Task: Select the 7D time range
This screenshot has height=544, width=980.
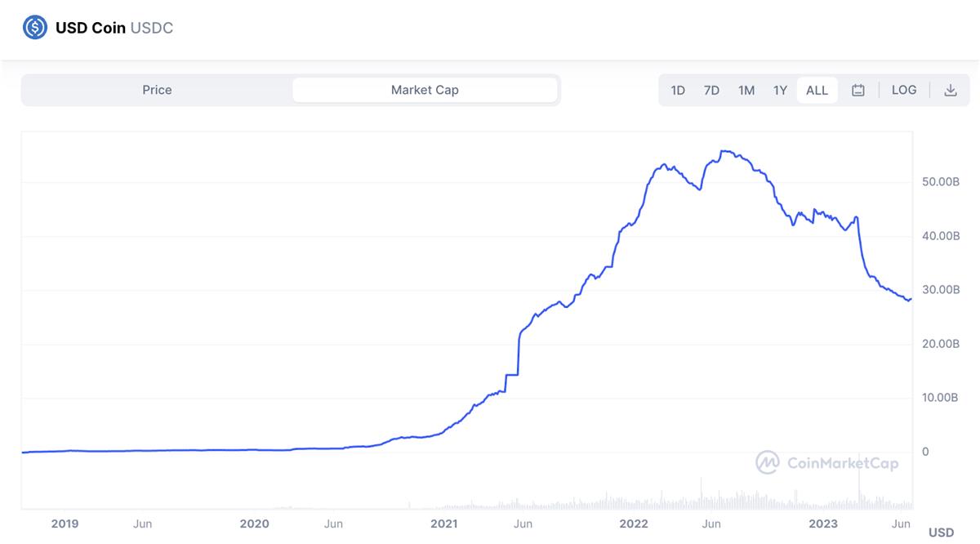Action: point(711,91)
